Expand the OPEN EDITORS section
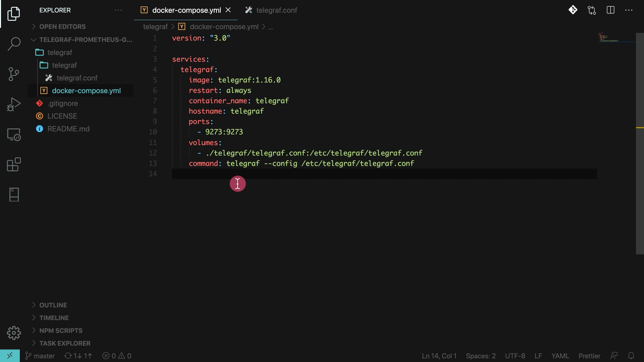This screenshot has height=362, width=644. click(62, 26)
